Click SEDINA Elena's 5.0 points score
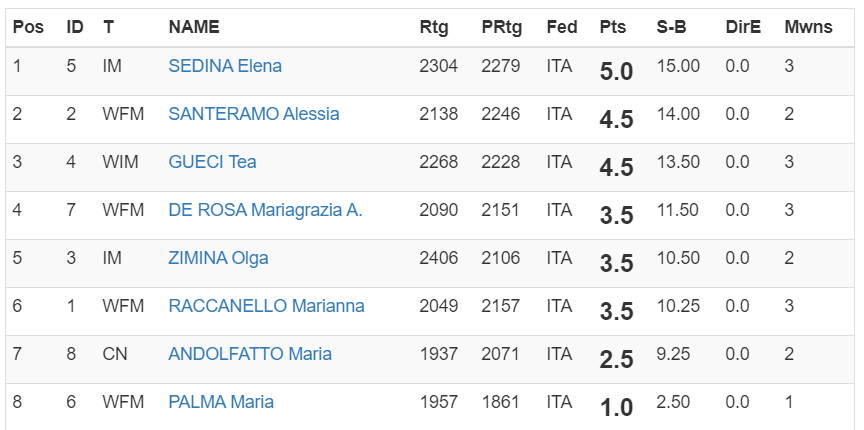The image size is (864, 430). coord(616,71)
